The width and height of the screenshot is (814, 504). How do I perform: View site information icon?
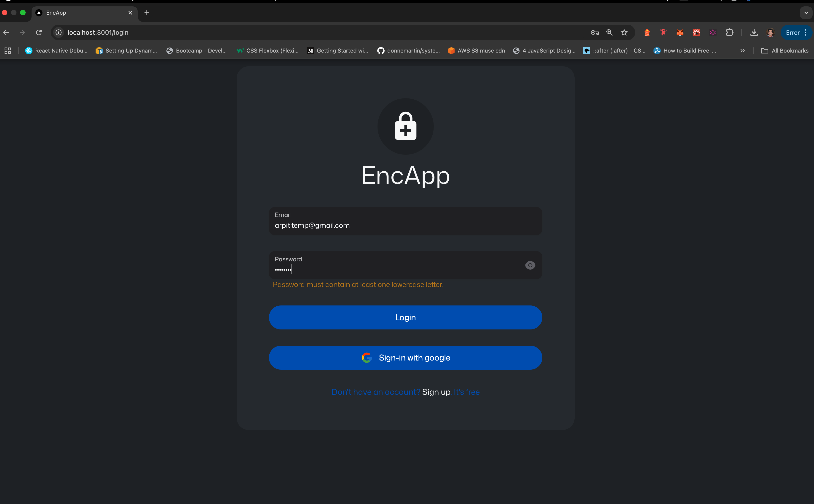[59, 32]
